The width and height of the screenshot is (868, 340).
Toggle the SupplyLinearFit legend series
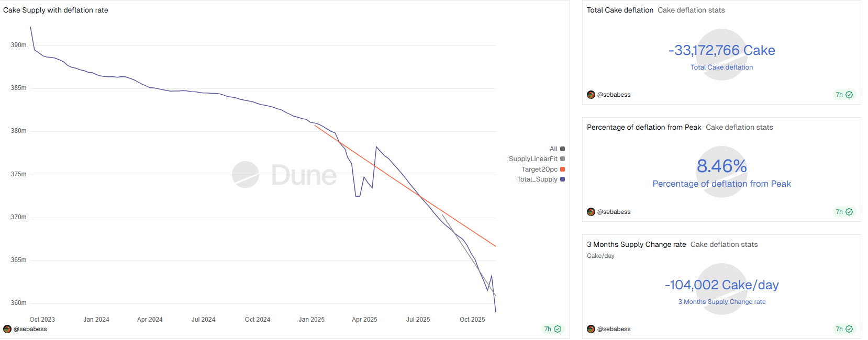coord(533,159)
